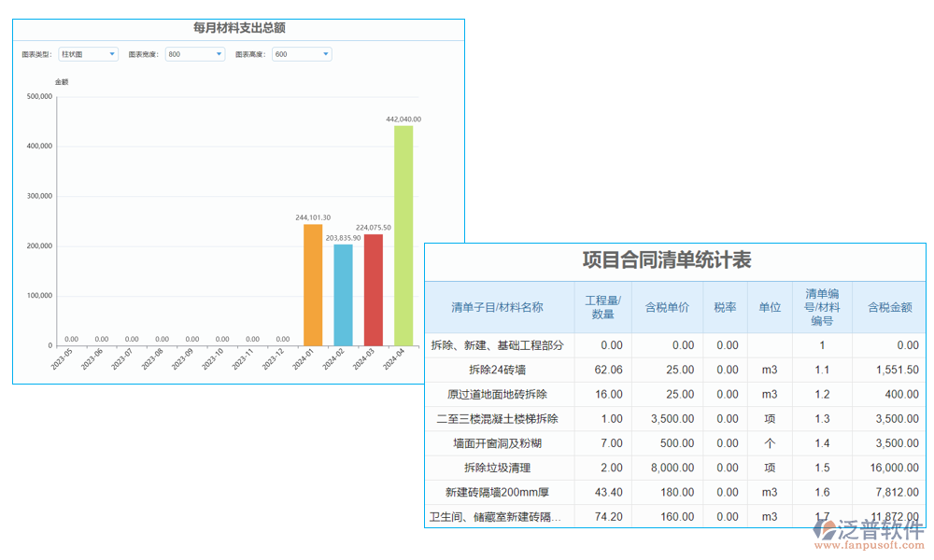The width and height of the screenshot is (934, 560).
Task: Select the 新建砖隔墙200mm厚 table row
Action: [x=498, y=492]
